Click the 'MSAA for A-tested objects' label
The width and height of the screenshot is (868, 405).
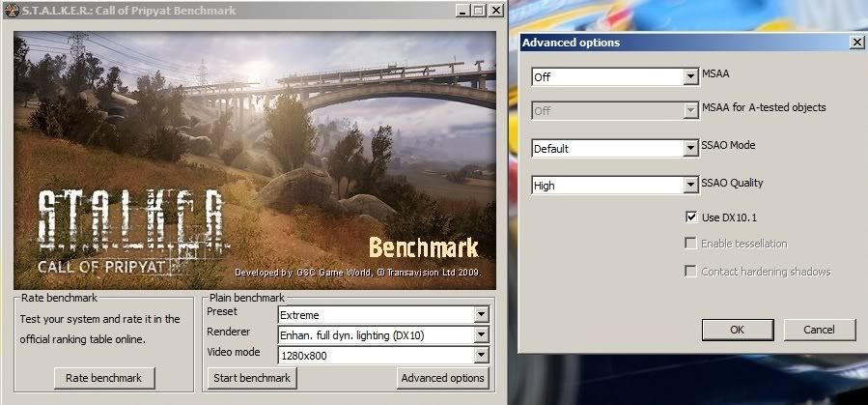point(764,107)
